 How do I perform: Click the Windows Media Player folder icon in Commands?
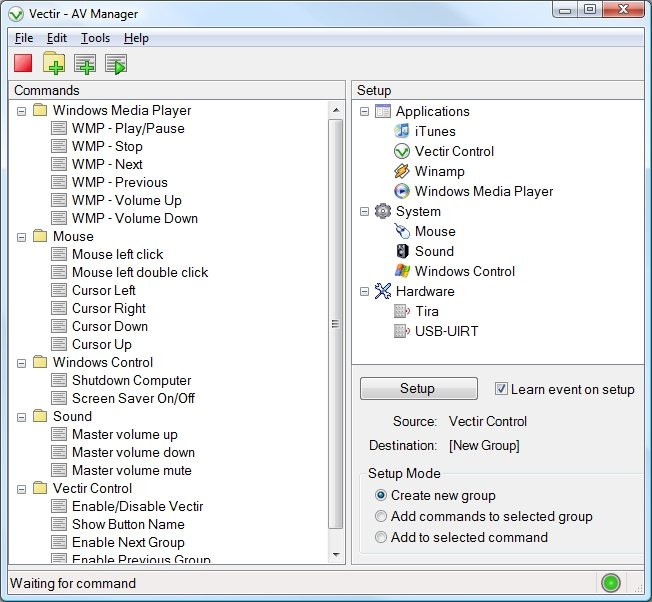point(40,110)
